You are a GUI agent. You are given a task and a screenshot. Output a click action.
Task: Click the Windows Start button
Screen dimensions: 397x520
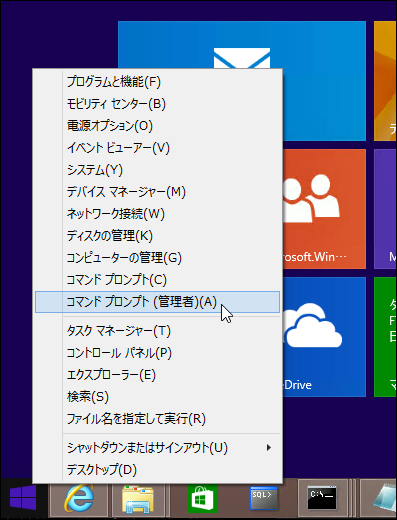click(x=23, y=499)
